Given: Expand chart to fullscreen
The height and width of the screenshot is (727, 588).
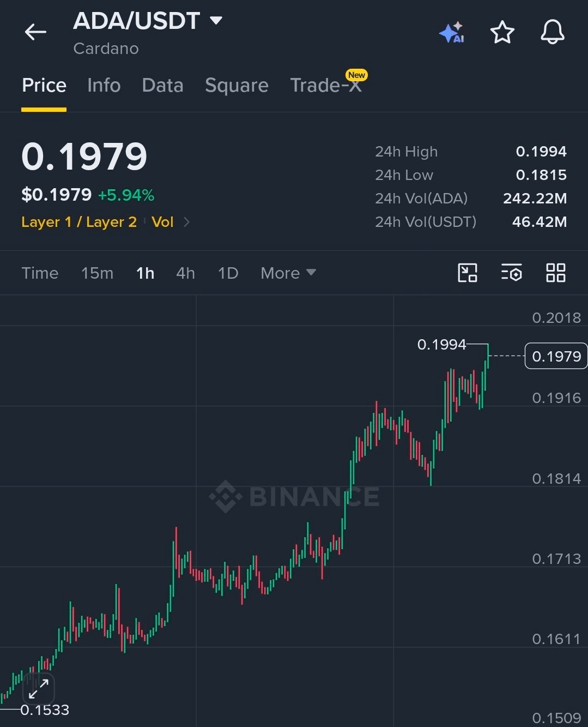Looking at the screenshot, I should click(39, 688).
